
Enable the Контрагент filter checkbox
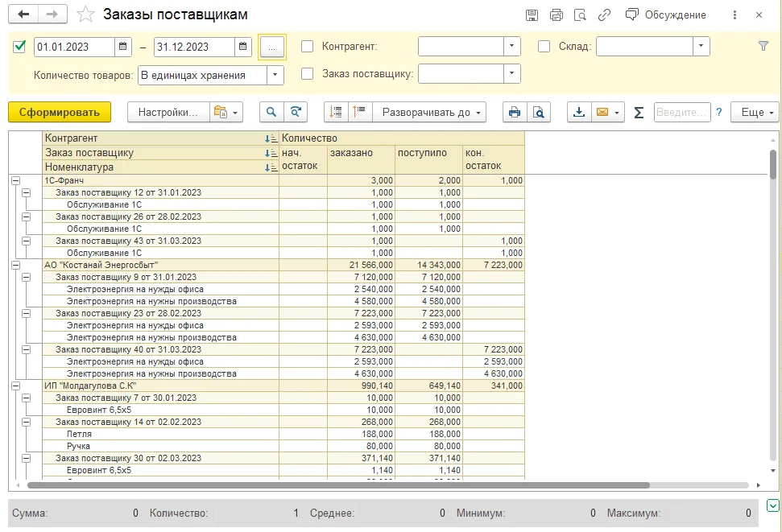click(x=307, y=47)
